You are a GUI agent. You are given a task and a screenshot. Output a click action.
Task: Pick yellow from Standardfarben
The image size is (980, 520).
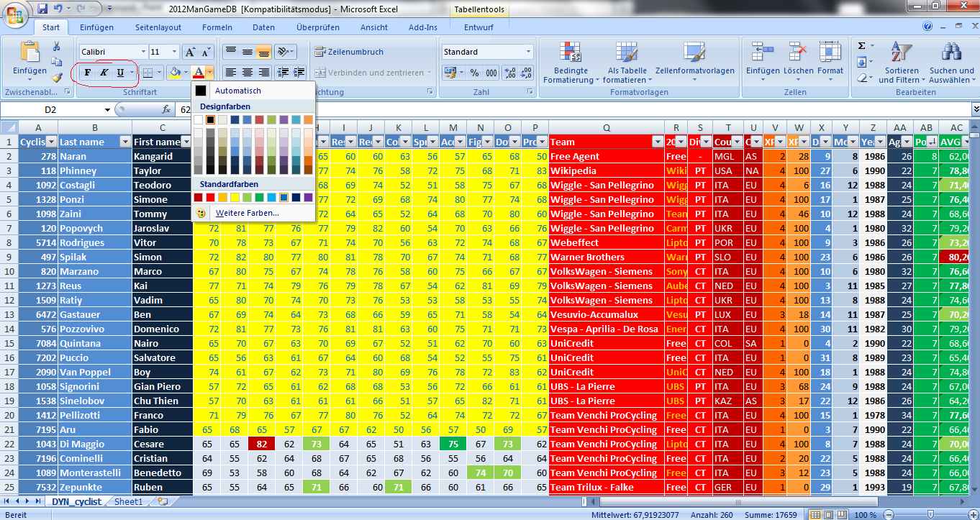235,197
